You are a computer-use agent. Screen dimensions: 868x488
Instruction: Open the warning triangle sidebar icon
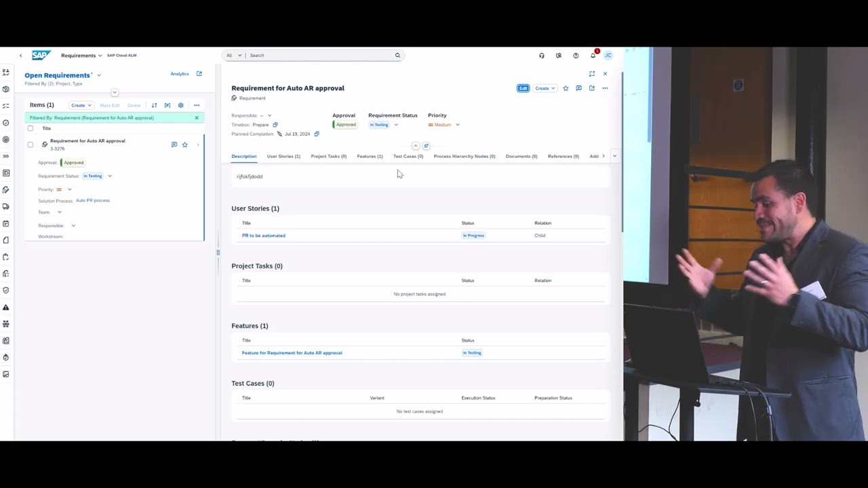tap(6, 307)
